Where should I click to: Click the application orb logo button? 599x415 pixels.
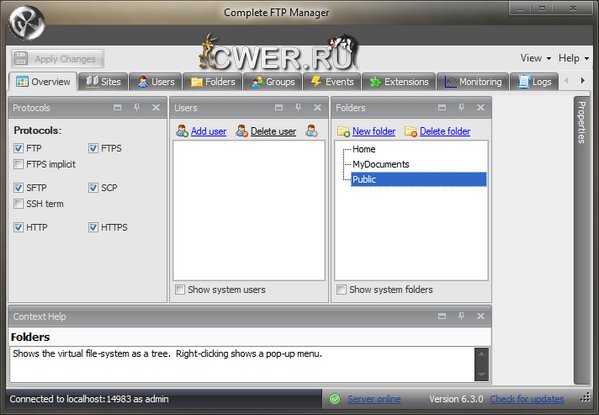[x=27, y=22]
